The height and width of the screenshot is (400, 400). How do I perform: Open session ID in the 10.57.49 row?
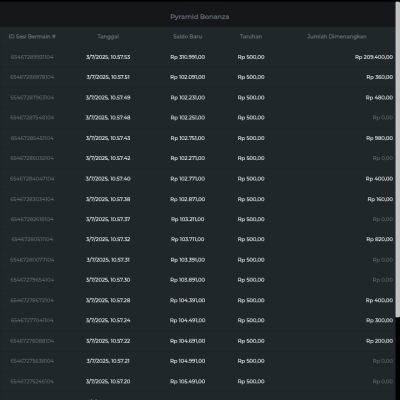click(32, 98)
